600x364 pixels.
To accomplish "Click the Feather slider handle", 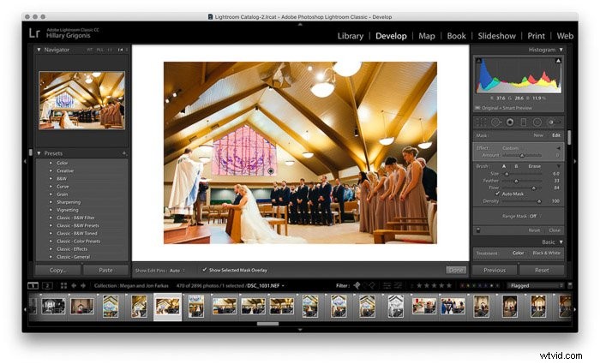I will (516, 181).
